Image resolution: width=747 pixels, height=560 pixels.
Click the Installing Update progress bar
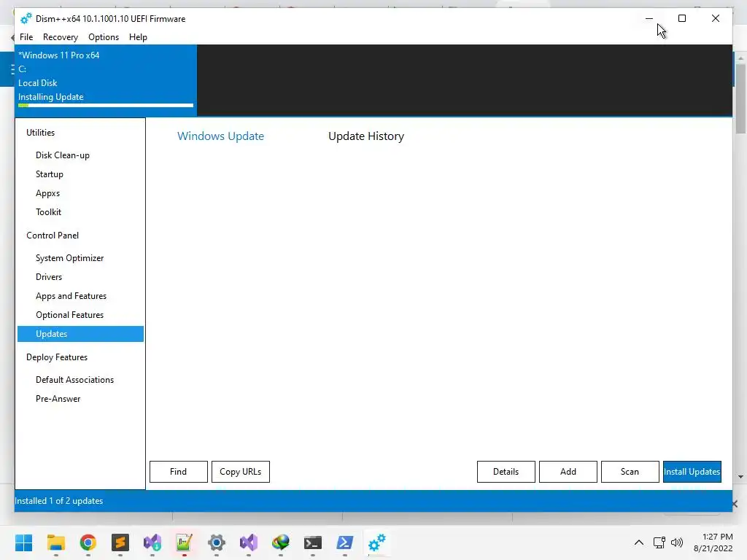point(106,105)
